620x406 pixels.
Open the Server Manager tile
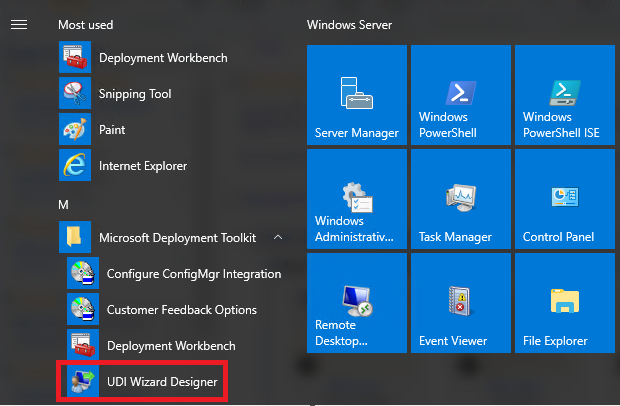point(357,95)
